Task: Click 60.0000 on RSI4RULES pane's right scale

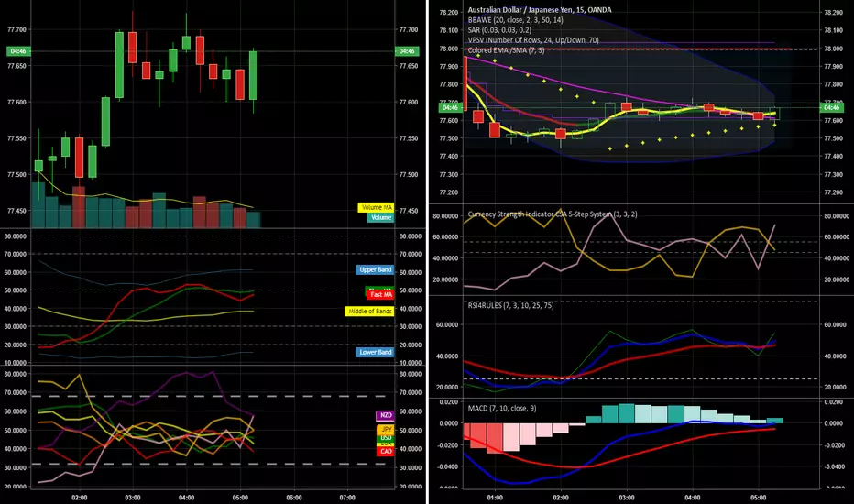Action: (836, 324)
